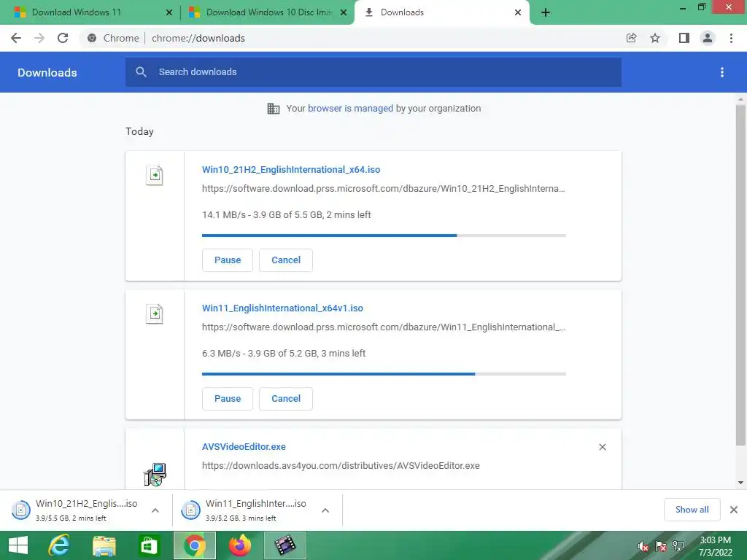Click '6.3 MB/s - 3.9 GB of 5.2 GB' status
This screenshot has height=560, width=747.
[x=284, y=354]
